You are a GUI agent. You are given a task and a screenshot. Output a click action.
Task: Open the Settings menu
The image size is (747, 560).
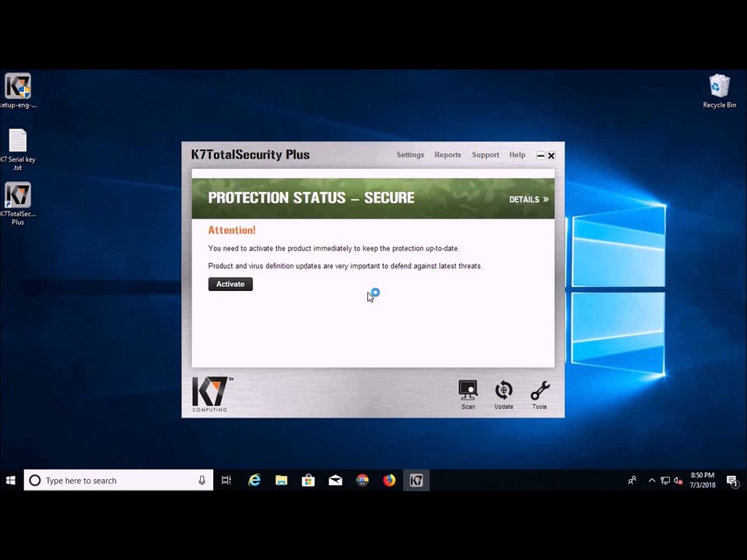(x=410, y=155)
